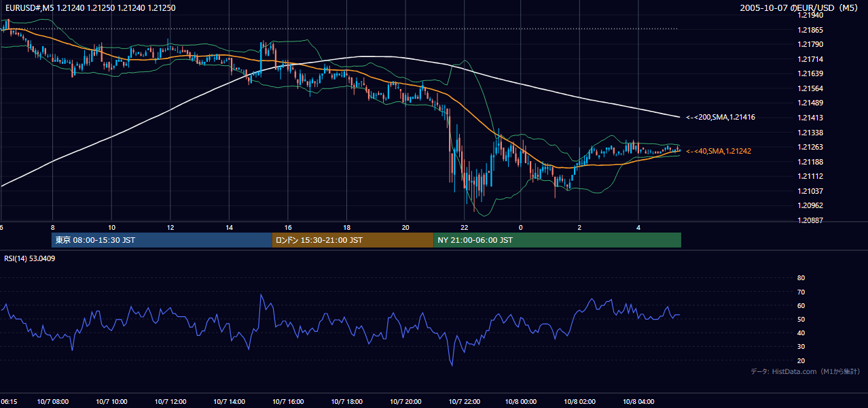Screen dimensions: 868x408
Task: Click the 10/8 00:00 time axis label
Action: [x=521, y=401]
